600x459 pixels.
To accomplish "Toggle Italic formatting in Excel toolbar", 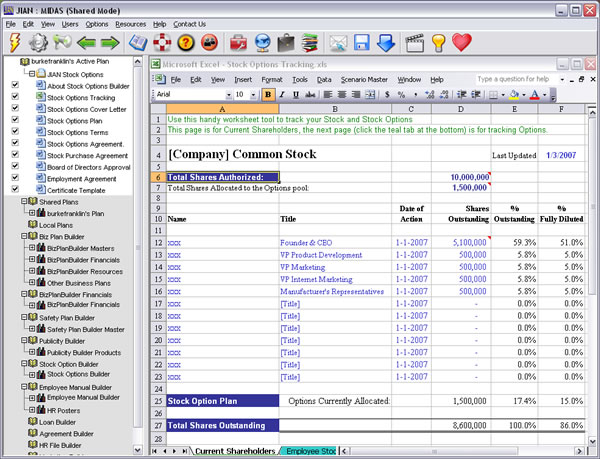I will pos(282,94).
